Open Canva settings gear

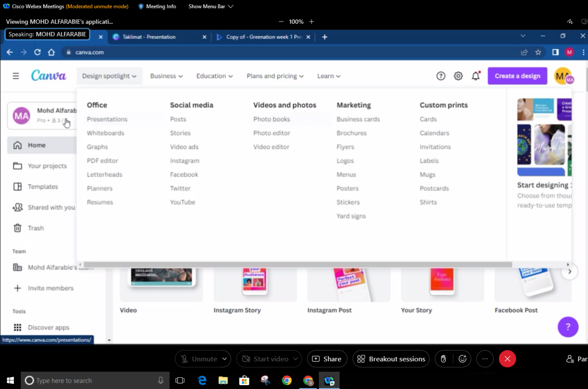(x=458, y=76)
